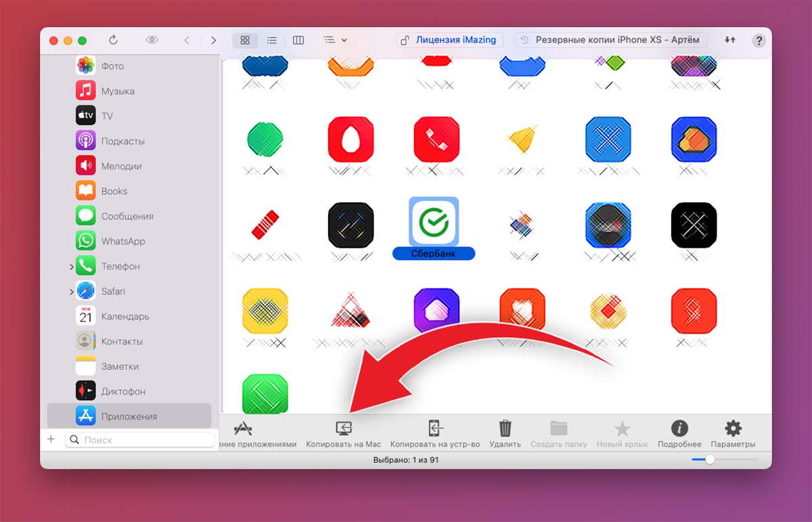Viewport: 812px width, 522px height.
Task: Adjust the icon size slider
Action: 710,459
